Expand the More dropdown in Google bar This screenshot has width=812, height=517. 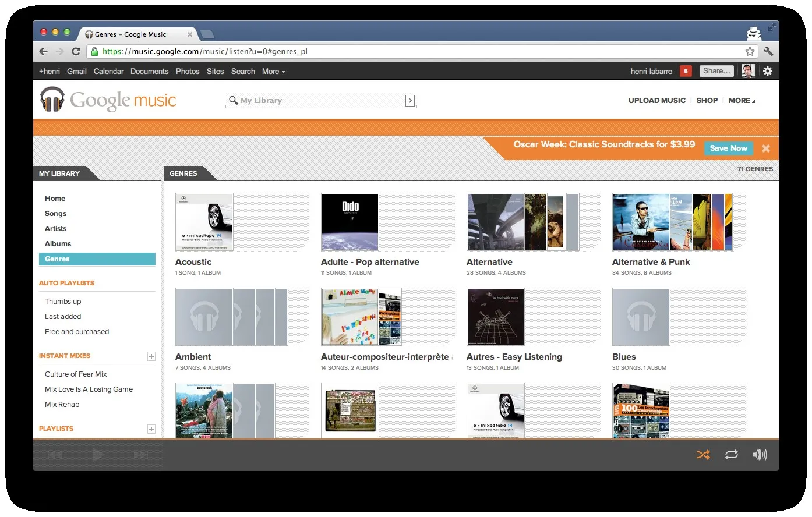(273, 72)
